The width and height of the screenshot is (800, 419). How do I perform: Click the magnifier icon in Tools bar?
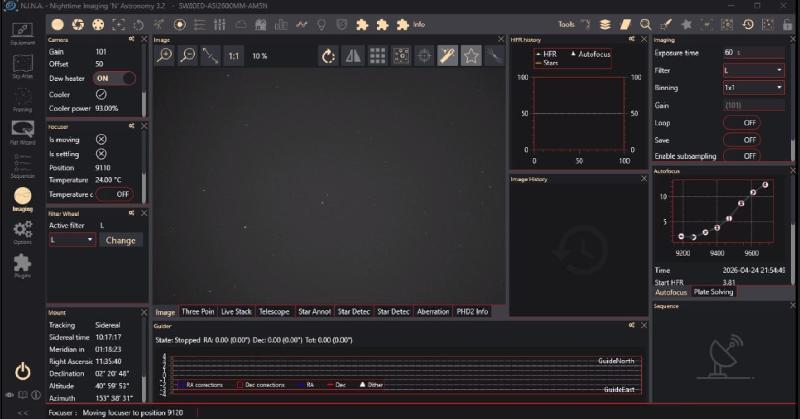[x=645, y=24]
